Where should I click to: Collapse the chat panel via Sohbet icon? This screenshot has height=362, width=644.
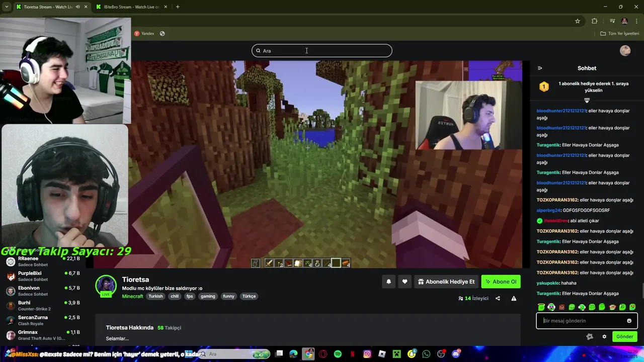(x=540, y=68)
